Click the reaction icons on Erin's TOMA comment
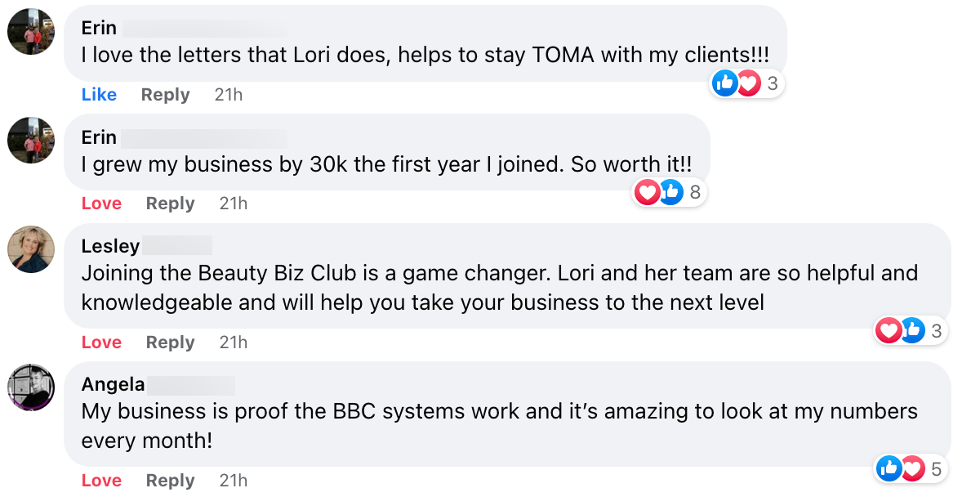 (737, 83)
